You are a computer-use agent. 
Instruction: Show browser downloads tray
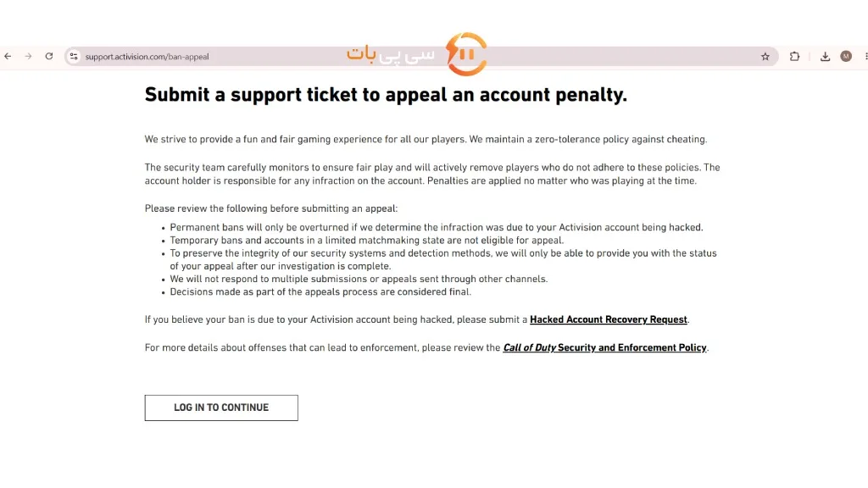(x=825, y=57)
